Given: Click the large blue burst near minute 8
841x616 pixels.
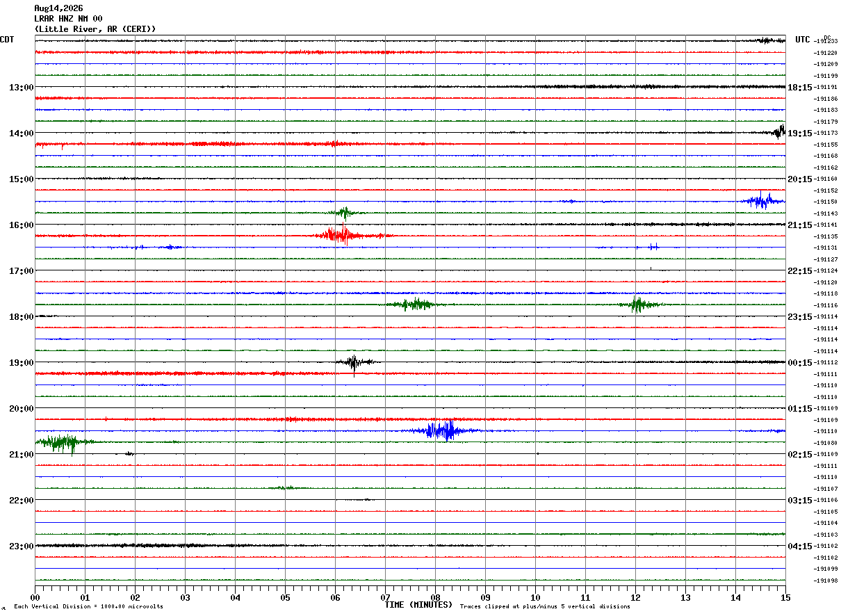Looking at the screenshot, I should pyautogui.click(x=441, y=430).
